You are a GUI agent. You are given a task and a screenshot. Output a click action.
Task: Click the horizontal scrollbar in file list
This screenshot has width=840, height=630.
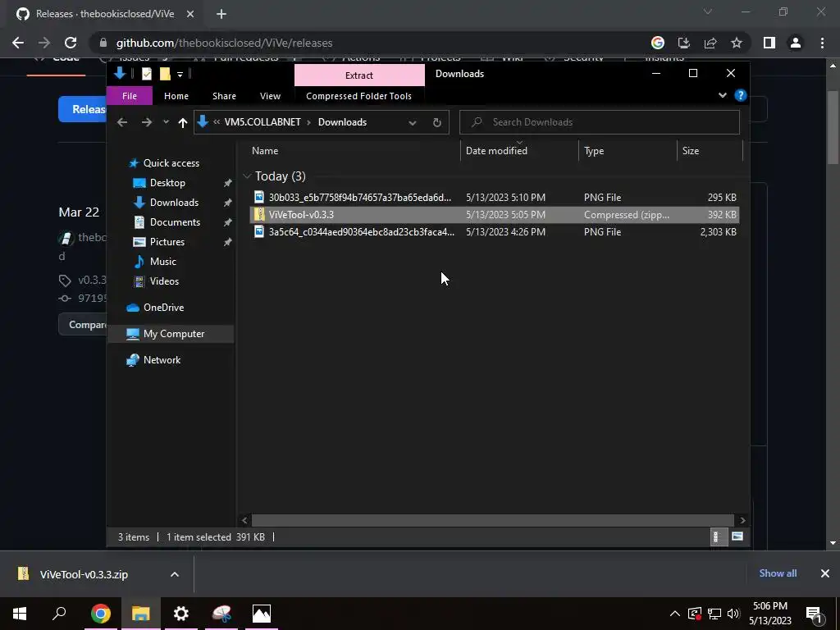(492, 520)
